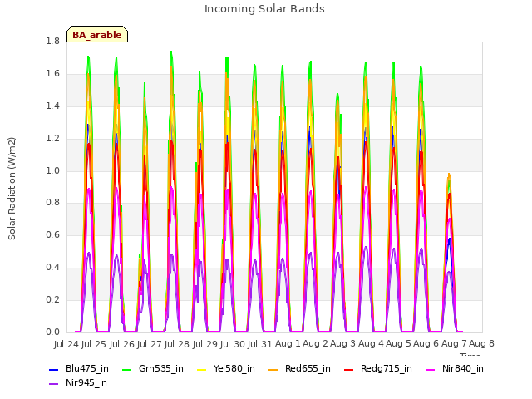Viewport: 532px width, 399px height.
Task: Click the 0.4 y-axis tick label
Action: [52, 268]
